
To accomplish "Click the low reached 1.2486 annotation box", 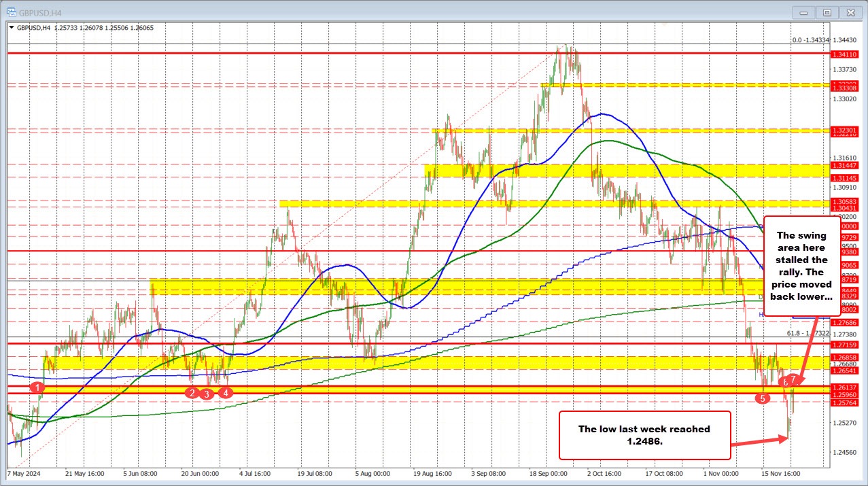I will [x=644, y=435].
